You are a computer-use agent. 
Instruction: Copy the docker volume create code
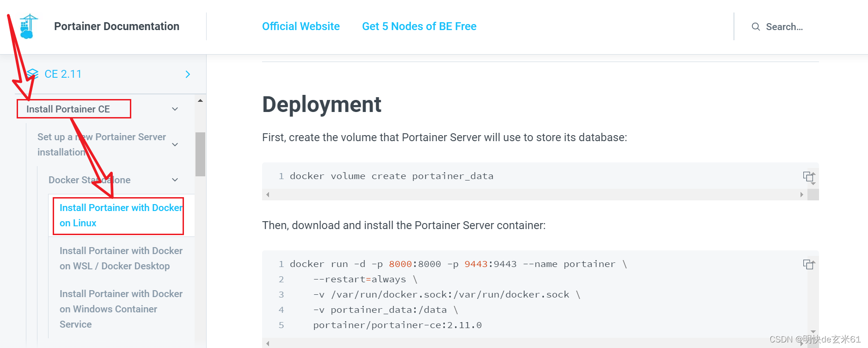[x=809, y=177]
